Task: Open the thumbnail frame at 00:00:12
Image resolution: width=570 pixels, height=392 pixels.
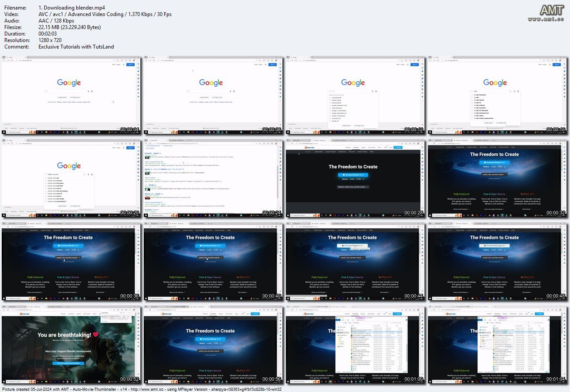Action: (356, 95)
